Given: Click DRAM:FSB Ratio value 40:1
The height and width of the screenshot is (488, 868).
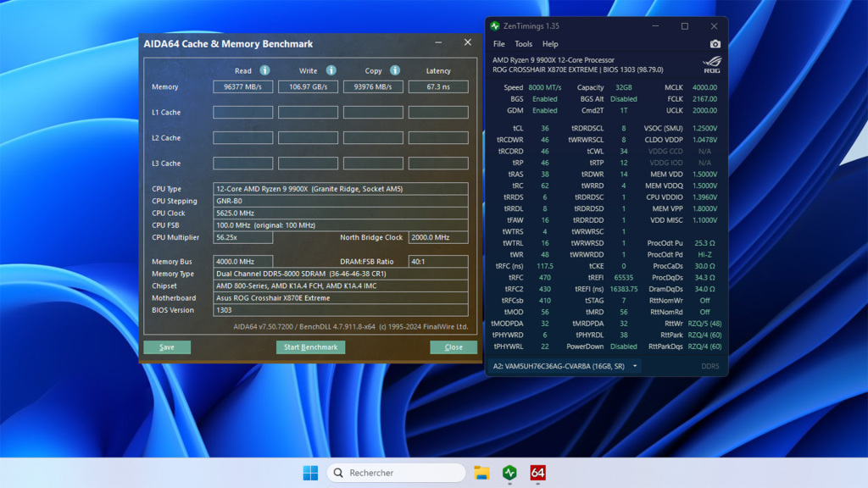Looking at the screenshot, I should click(x=438, y=262).
